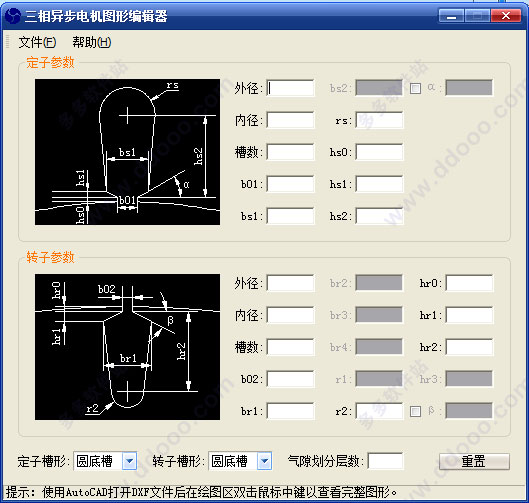The width and height of the screenshot is (529, 503).
Task: Open the 帮助(H) menu
Action: pyautogui.click(x=91, y=42)
